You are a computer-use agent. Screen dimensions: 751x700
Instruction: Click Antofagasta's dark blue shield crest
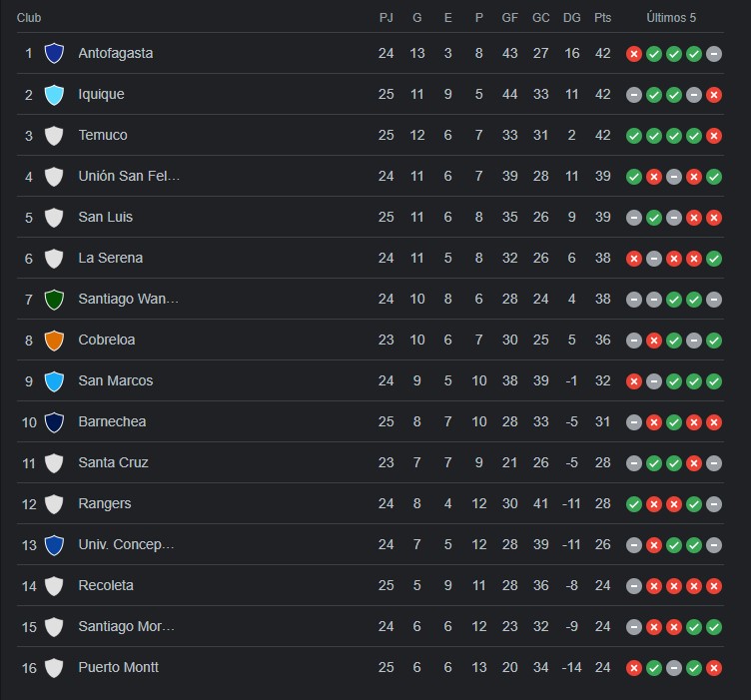point(54,53)
